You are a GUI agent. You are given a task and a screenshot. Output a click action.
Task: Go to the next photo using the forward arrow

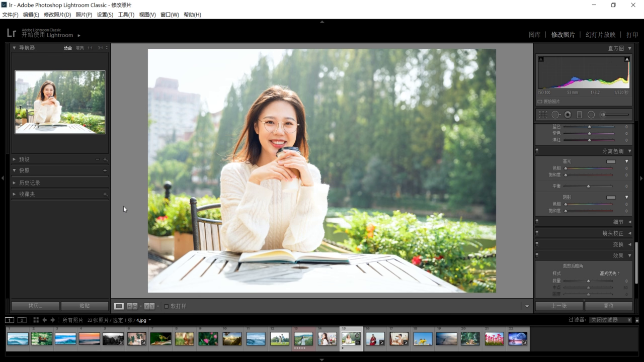coord(52,320)
